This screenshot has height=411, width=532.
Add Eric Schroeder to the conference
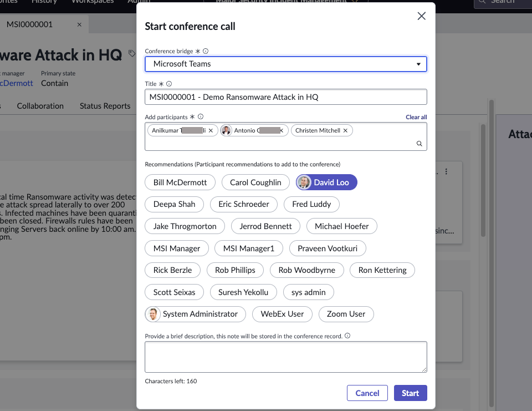(244, 204)
